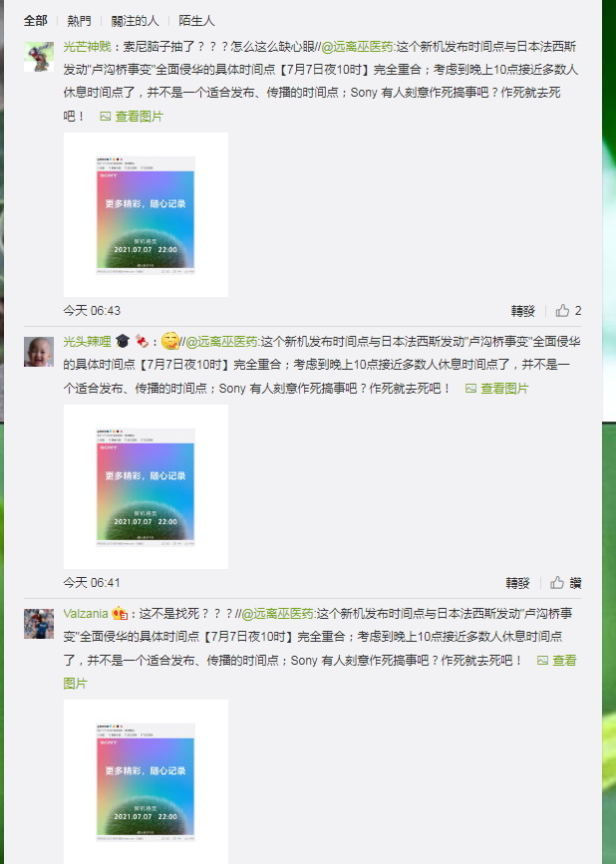616x864 pixels.
Task: Open avatar of user 光芒神贱
Action: [x=39, y=57]
